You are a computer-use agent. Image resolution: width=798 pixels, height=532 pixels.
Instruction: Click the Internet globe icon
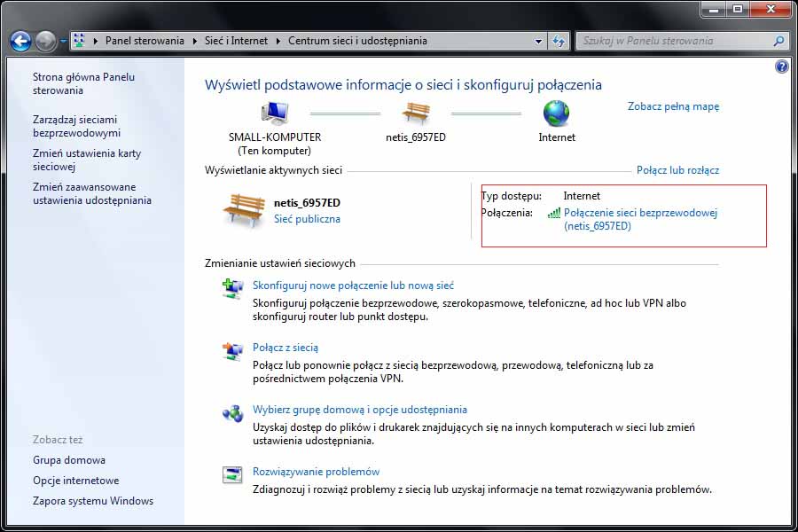(556, 113)
